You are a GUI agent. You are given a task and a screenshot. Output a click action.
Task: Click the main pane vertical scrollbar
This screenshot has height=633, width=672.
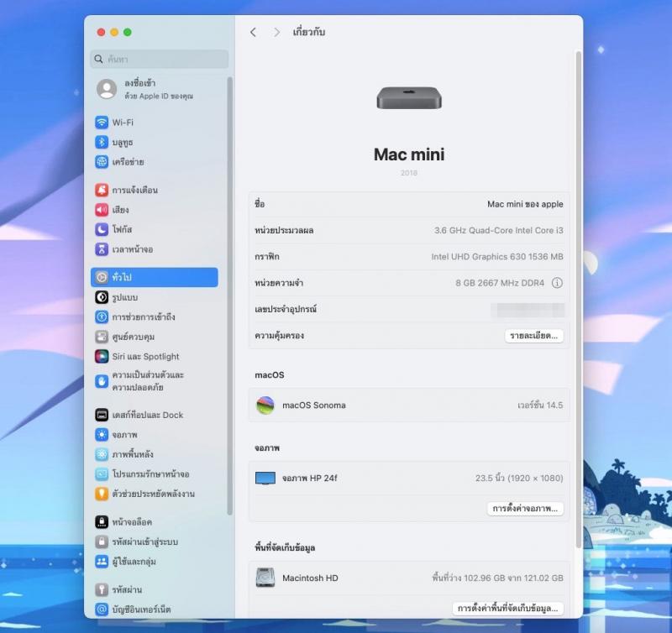pos(578,300)
